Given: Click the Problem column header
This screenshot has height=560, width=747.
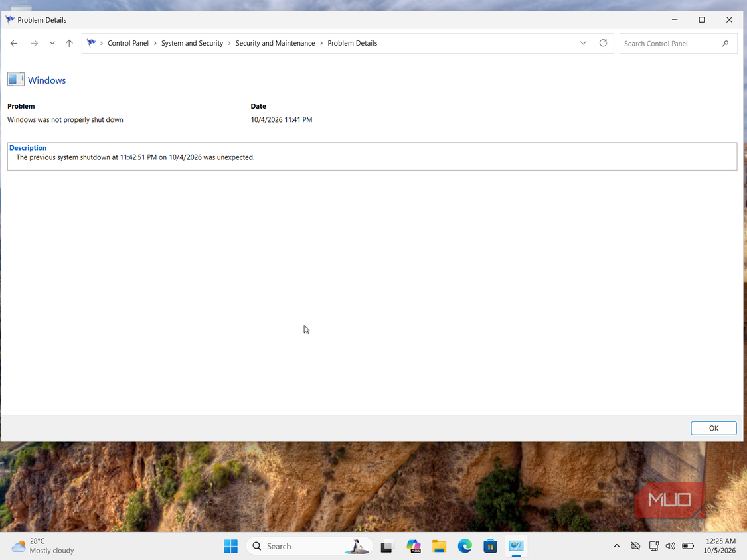Looking at the screenshot, I should pyautogui.click(x=21, y=106).
